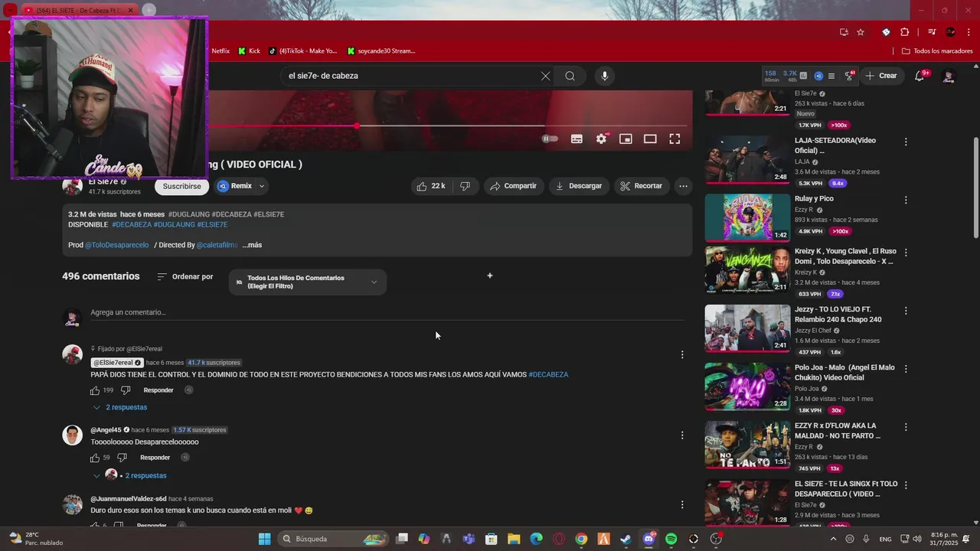
Task: Open media control icon in browser toolbar
Action: [x=932, y=32]
